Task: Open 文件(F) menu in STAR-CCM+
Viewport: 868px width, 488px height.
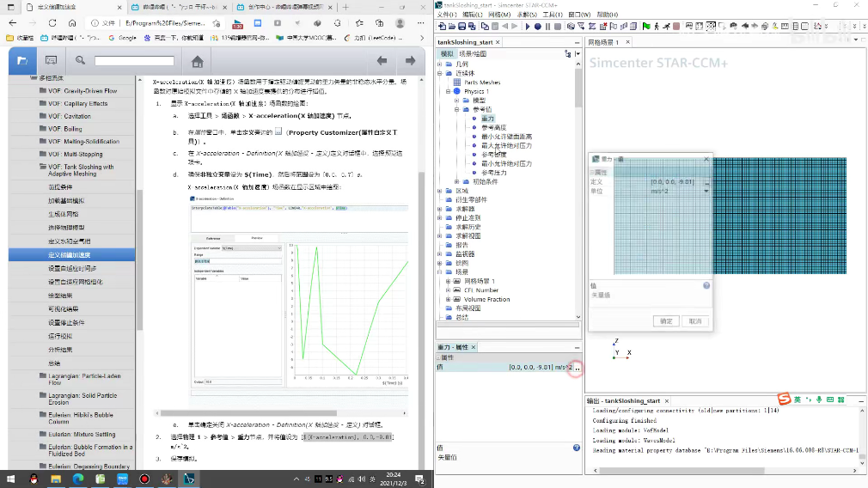Action: pyautogui.click(x=447, y=15)
